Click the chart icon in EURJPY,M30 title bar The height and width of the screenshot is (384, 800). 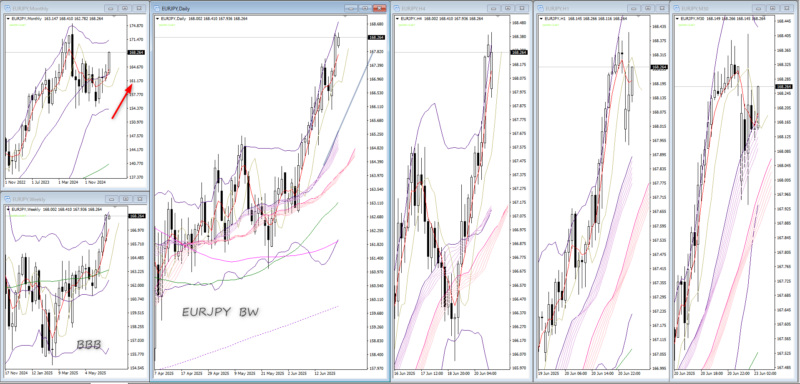pos(677,8)
